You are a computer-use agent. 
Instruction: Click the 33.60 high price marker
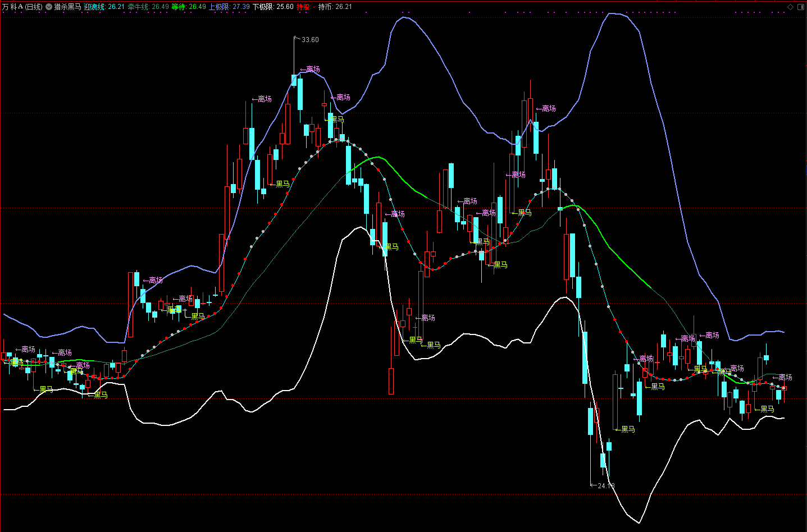coord(310,40)
